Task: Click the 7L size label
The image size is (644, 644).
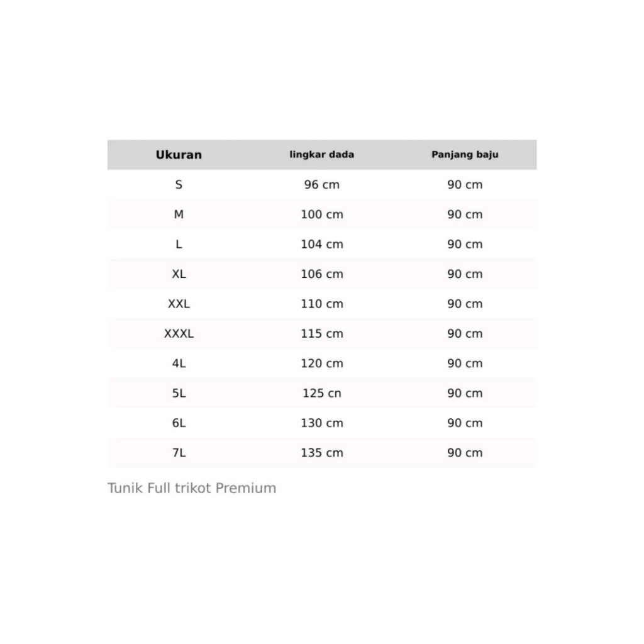Action: tap(179, 453)
